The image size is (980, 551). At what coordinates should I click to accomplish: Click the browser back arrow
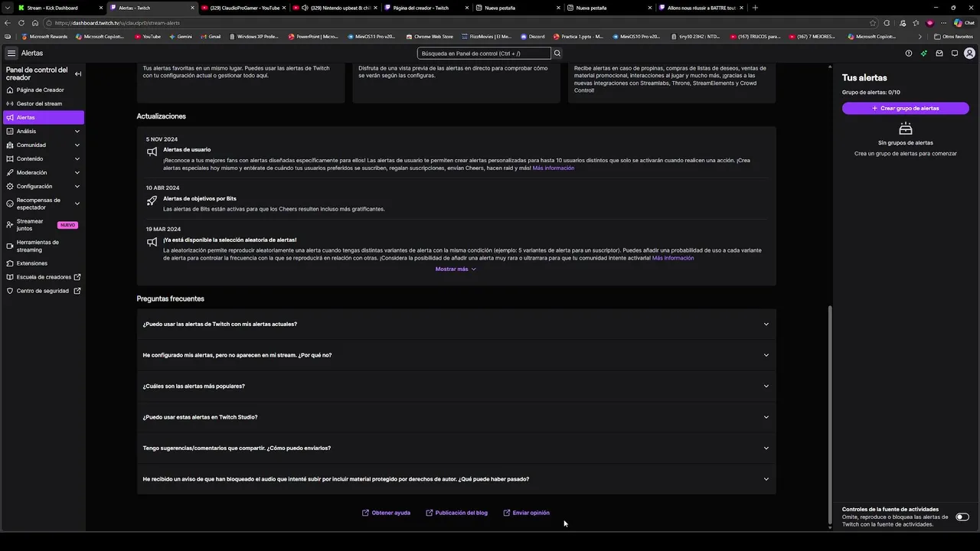coord(8,23)
